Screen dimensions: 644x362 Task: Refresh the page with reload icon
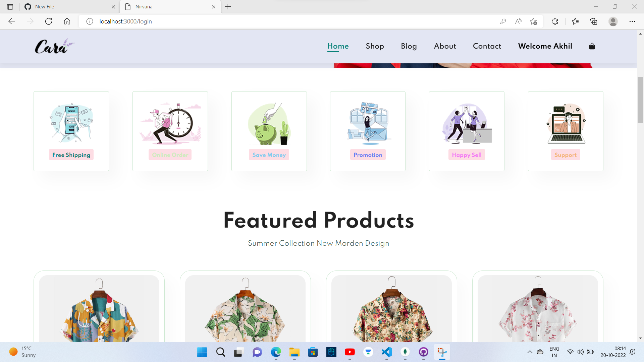[49, 21]
